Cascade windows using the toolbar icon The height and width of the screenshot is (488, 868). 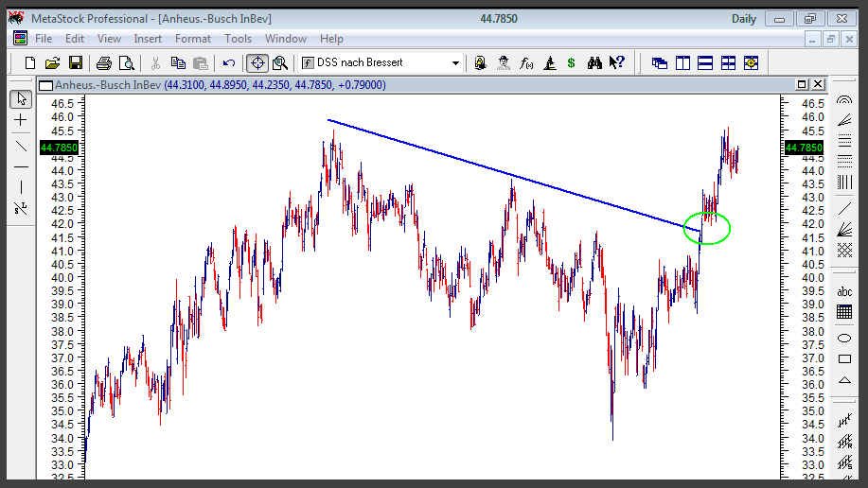click(x=660, y=63)
